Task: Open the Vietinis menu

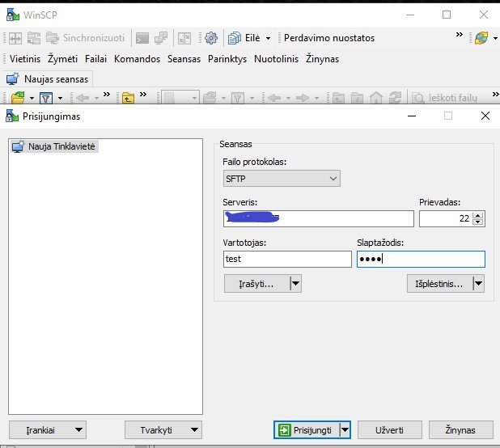Action: pyautogui.click(x=25, y=59)
